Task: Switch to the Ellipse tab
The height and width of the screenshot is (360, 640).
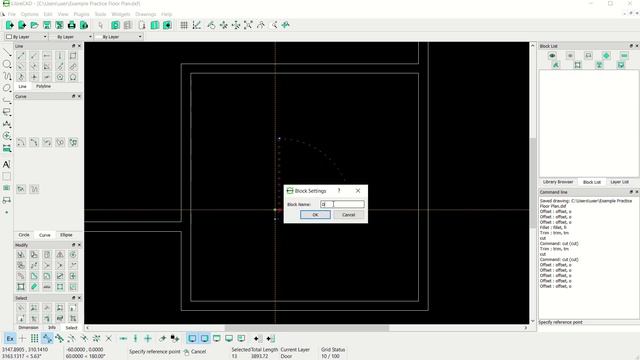Action: point(66,235)
